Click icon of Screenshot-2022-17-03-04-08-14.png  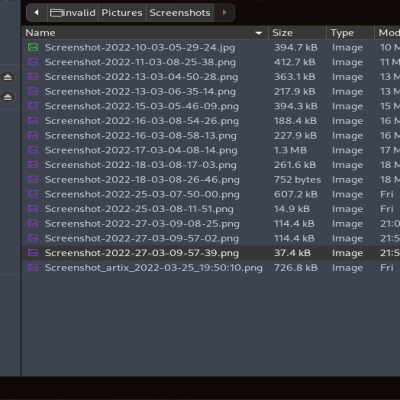click(33, 150)
